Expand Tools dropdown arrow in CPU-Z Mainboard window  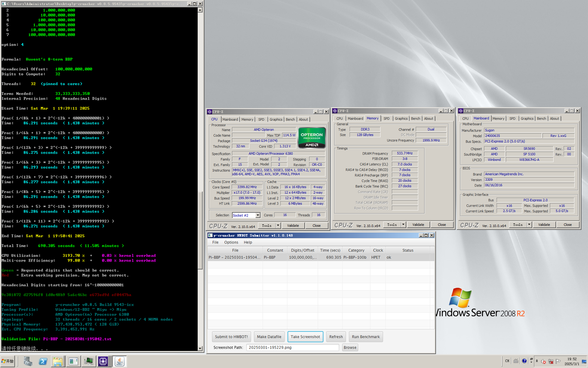point(529,225)
